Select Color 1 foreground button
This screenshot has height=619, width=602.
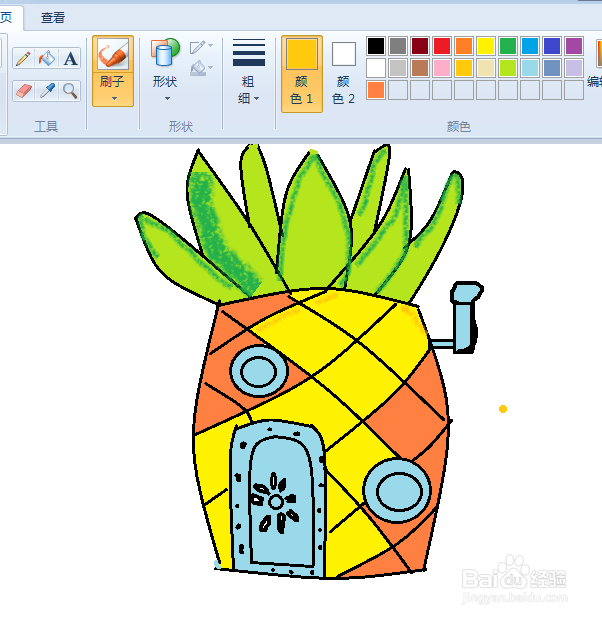302,74
